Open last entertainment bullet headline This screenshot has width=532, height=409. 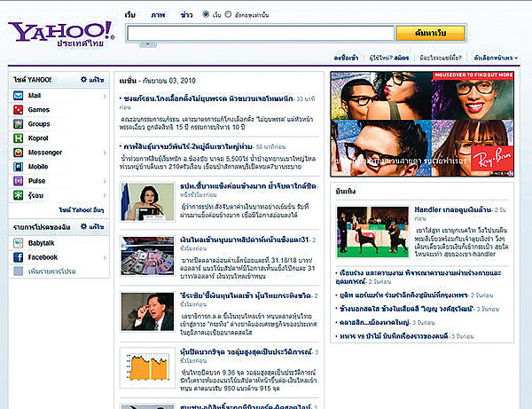394,336
